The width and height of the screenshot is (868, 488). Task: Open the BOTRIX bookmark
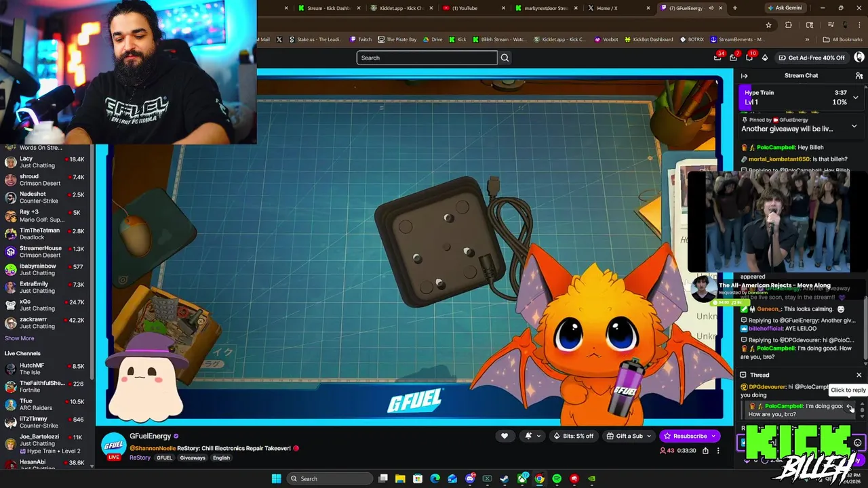(692, 39)
